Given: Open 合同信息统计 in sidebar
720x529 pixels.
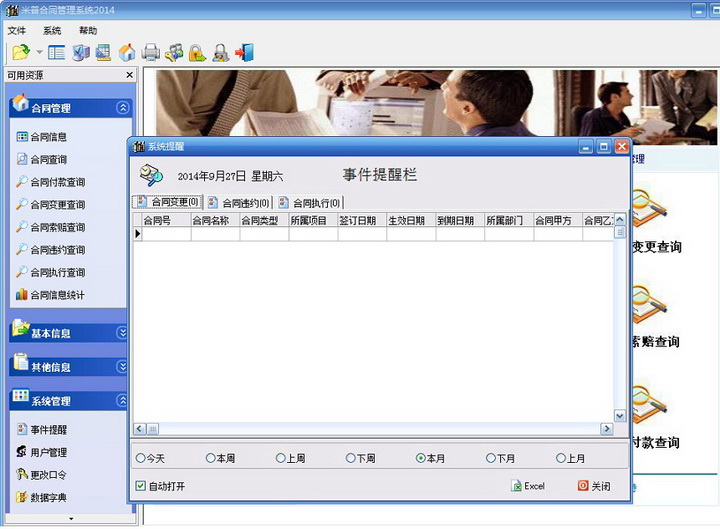Looking at the screenshot, I should click(51, 294).
